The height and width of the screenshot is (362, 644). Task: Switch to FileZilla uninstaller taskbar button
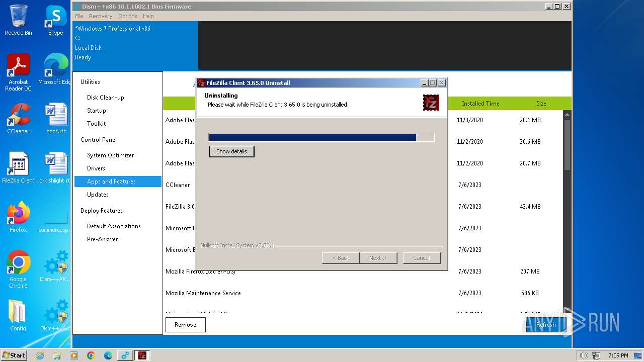tap(142, 355)
